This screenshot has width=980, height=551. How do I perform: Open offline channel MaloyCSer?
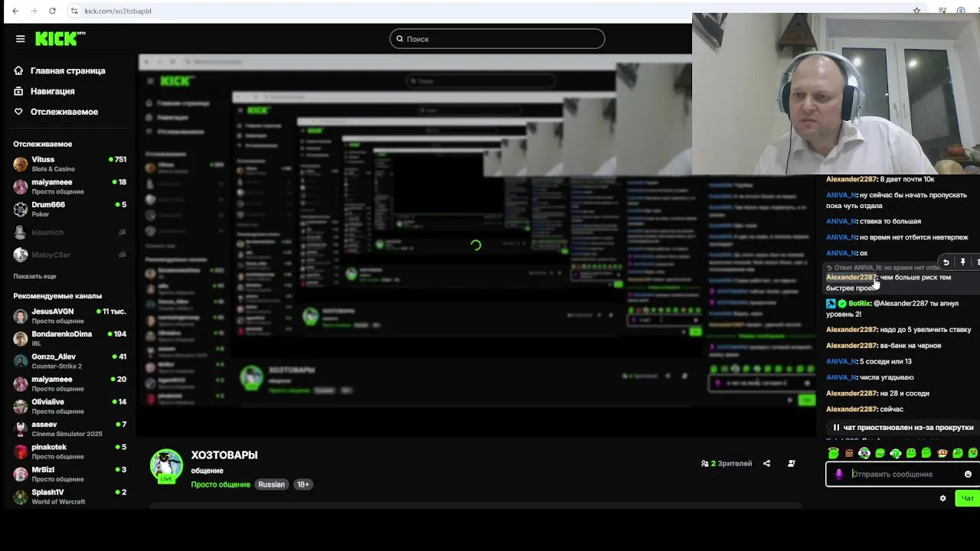tap(69, 255)
